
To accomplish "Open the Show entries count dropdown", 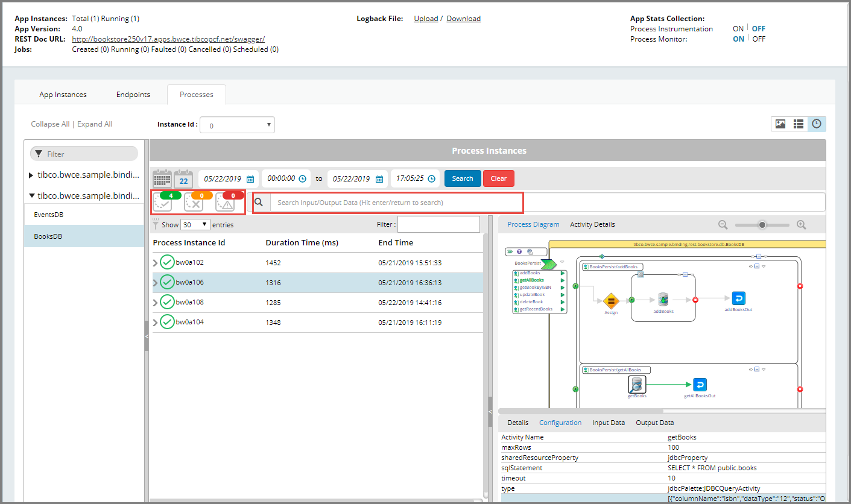I will click(195, 224).
